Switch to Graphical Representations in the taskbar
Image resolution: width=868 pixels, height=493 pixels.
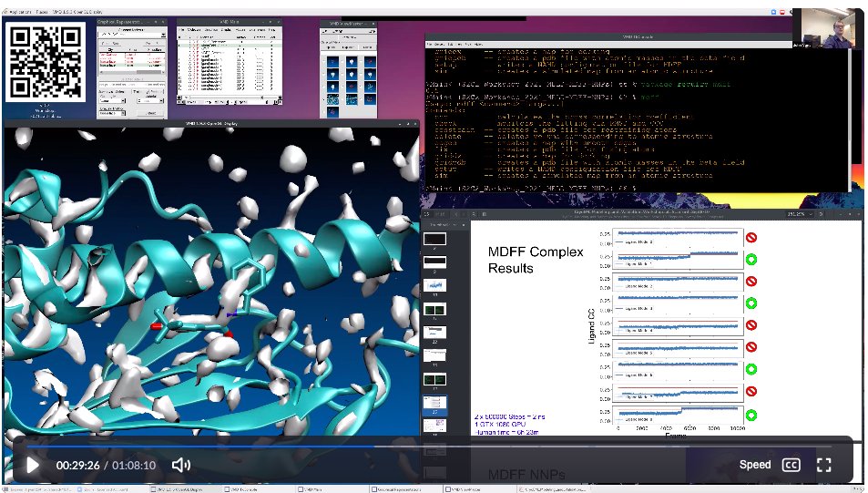[x=406, y=489]
